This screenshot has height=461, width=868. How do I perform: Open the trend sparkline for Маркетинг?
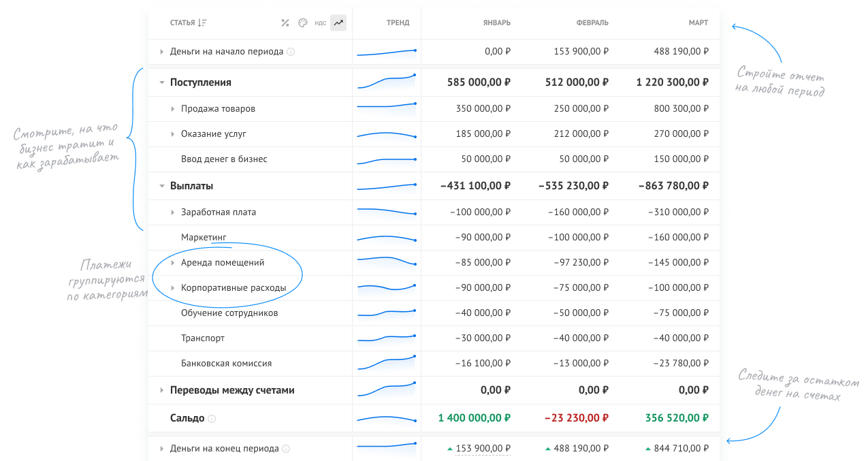(x=386, y=238)
